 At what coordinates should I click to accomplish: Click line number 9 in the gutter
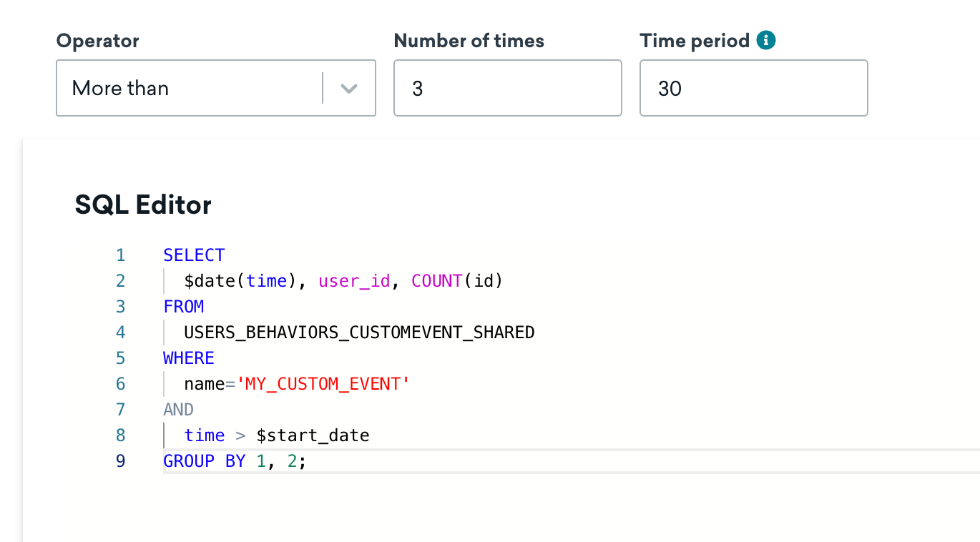pyautogui.click(x=120, y=461)
